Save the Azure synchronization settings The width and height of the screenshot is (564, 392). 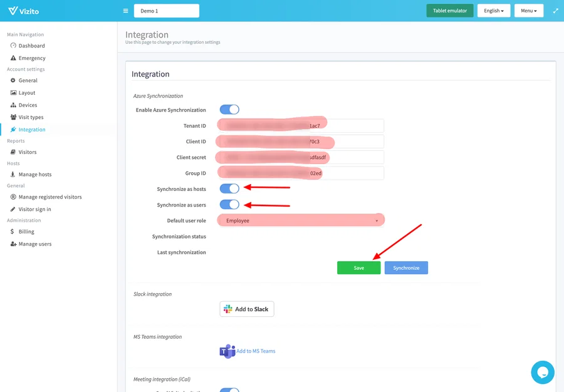pyautogui.click(x=358, y=267)
